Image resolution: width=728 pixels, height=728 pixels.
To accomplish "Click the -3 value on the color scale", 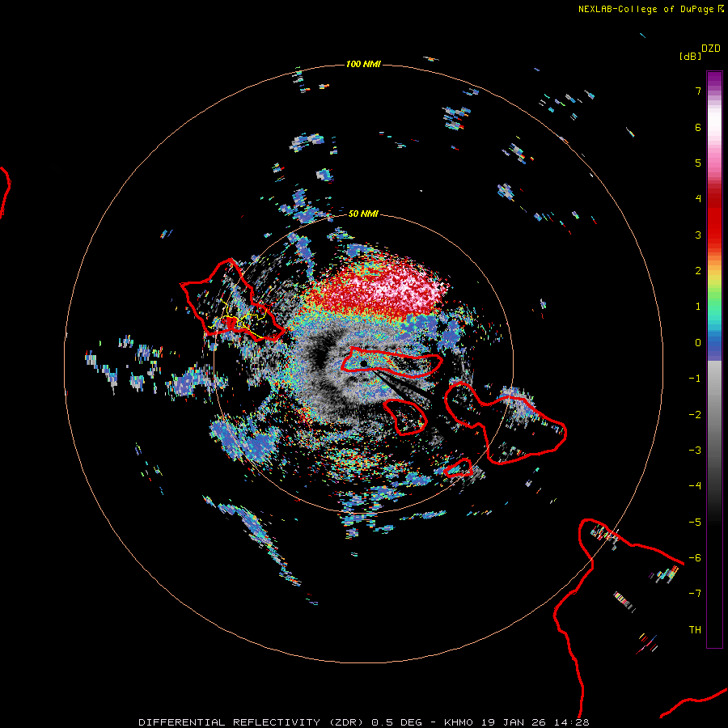I will click(x=695, y=451).
